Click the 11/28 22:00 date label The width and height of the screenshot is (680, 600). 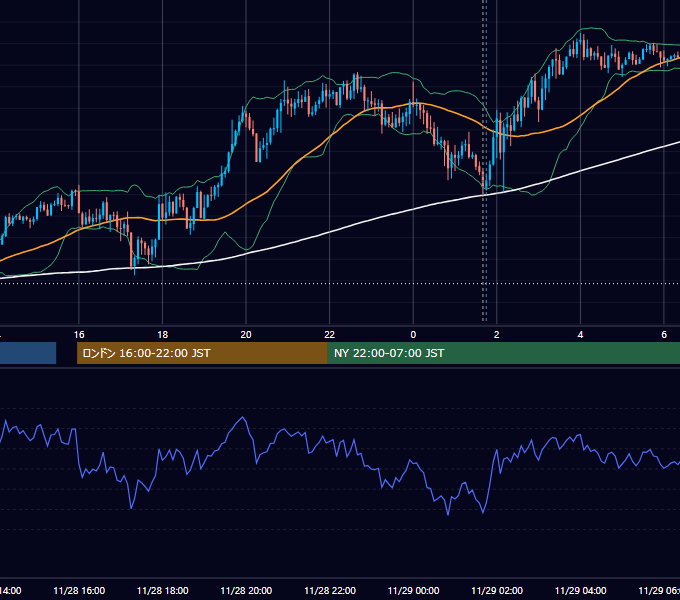330,590
